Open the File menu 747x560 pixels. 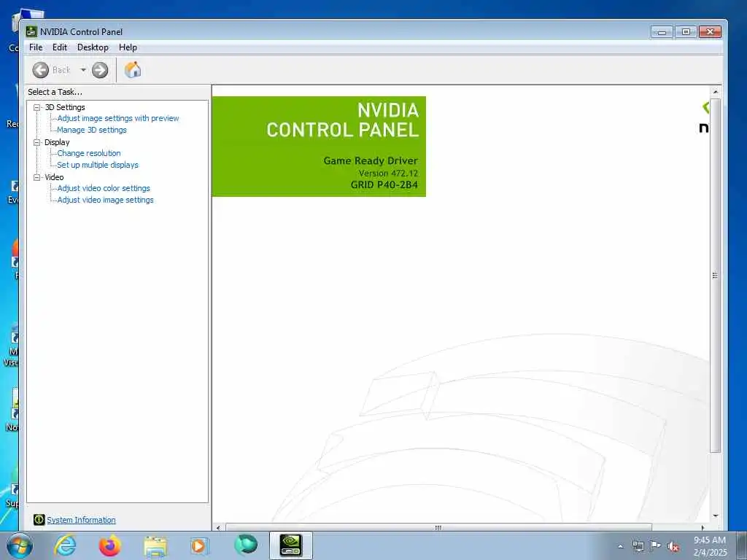[36, 47]
